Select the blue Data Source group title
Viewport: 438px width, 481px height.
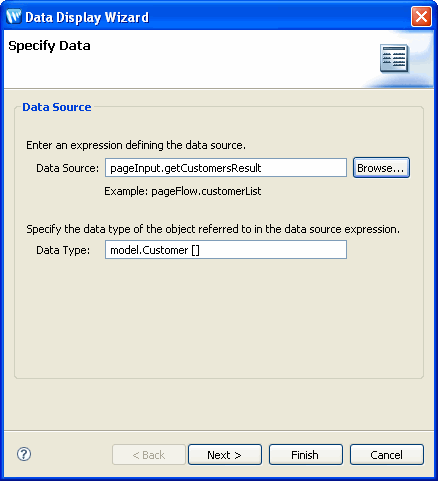click(x=57, y=107)
